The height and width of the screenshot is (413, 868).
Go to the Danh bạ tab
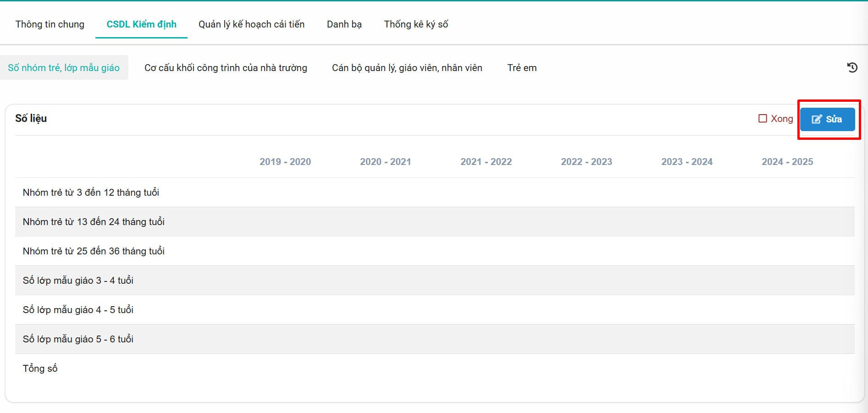tap(344, 24)
